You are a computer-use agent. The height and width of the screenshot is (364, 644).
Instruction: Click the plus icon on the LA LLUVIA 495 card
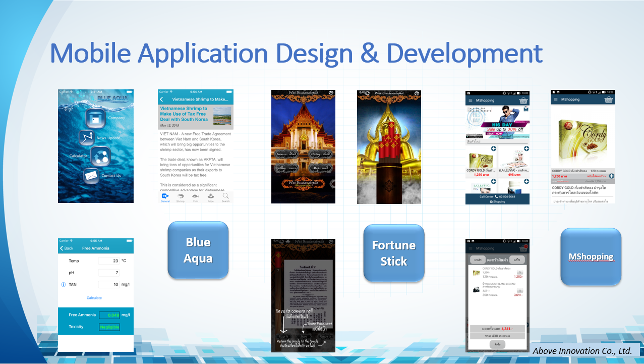[x=526, y=149]
